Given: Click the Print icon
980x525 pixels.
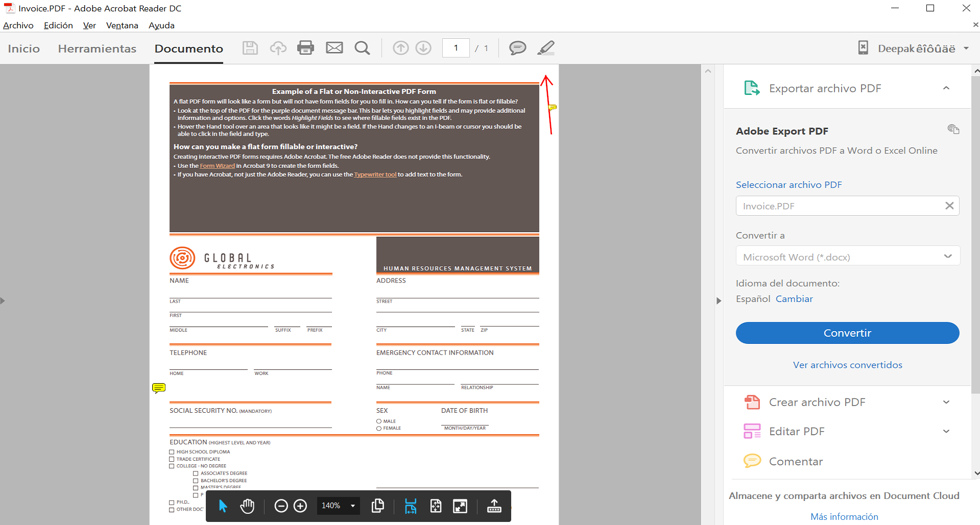Looking at the screenshot, I should click(305, 48).
